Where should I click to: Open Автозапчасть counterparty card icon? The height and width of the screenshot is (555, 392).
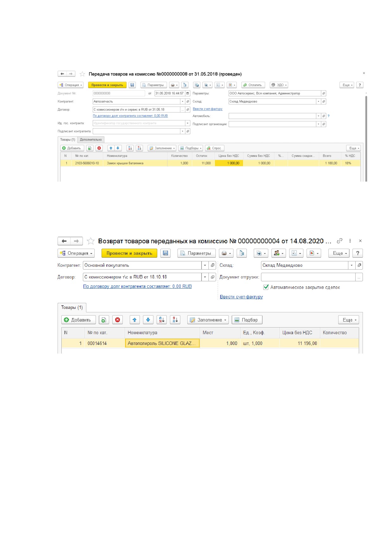pos(188,101)
